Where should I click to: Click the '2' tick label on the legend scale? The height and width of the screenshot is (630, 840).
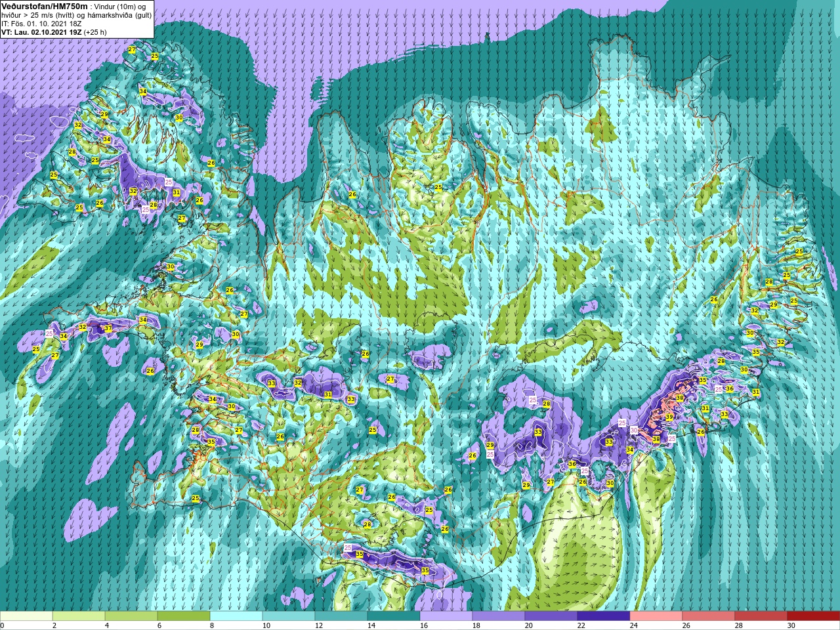click(54, 625)
